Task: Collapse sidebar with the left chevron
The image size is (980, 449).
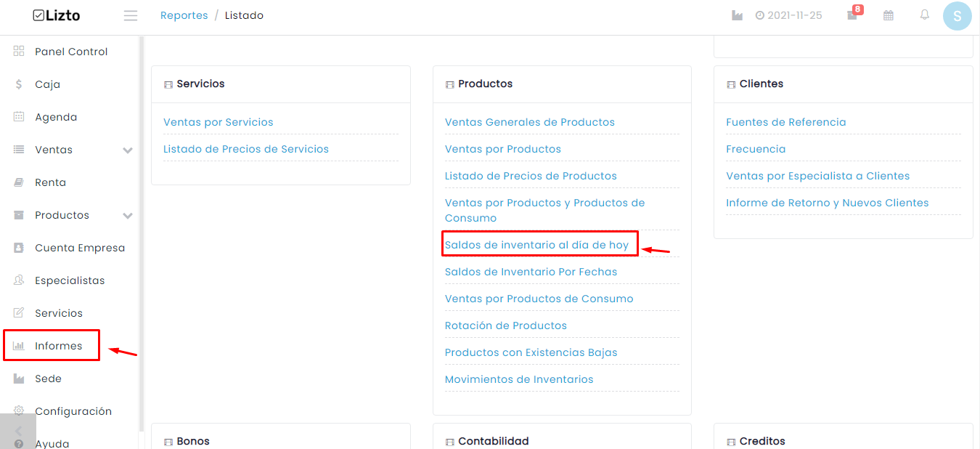Action: tap(18, 431)
